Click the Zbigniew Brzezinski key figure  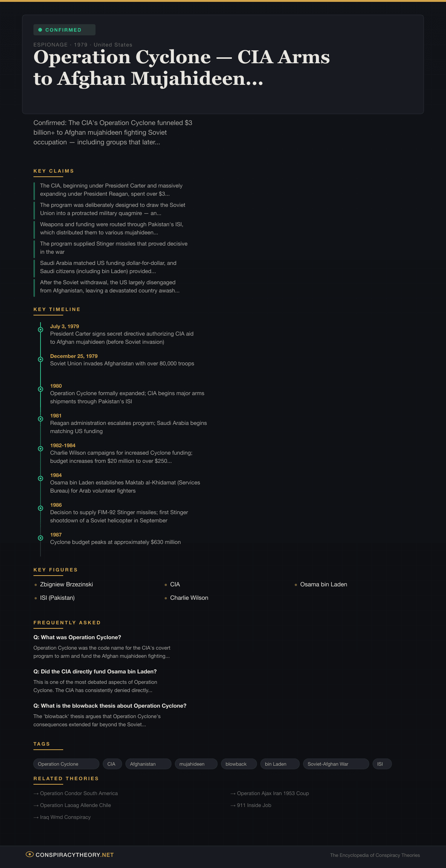point(66,584)
